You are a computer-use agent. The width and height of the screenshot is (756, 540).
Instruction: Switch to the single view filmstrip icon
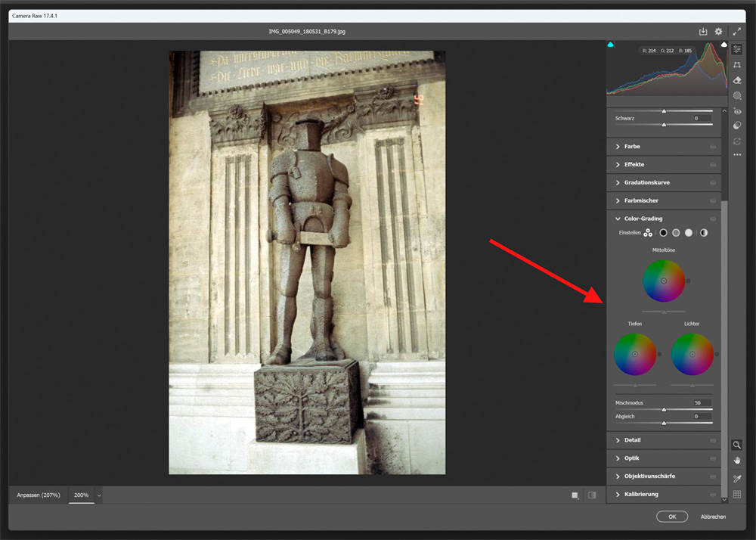(x=575, y=495)
